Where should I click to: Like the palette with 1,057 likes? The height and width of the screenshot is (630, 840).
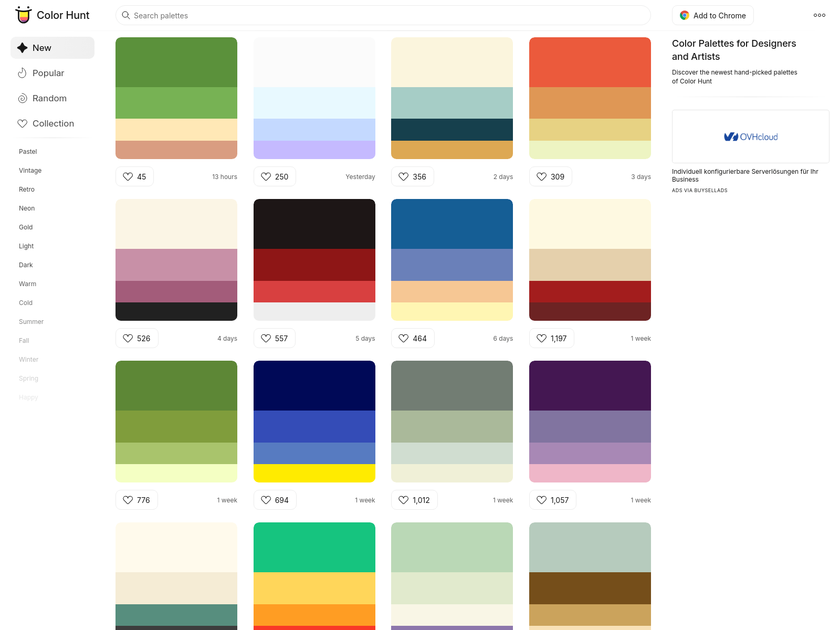click(552, 500)
